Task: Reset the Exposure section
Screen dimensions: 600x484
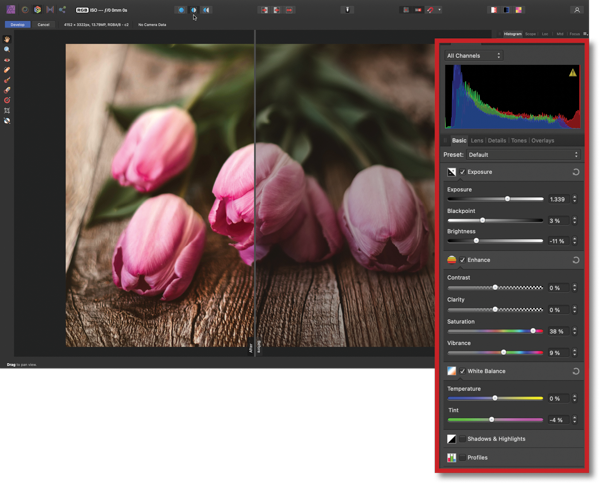Action: click(576, 172)
